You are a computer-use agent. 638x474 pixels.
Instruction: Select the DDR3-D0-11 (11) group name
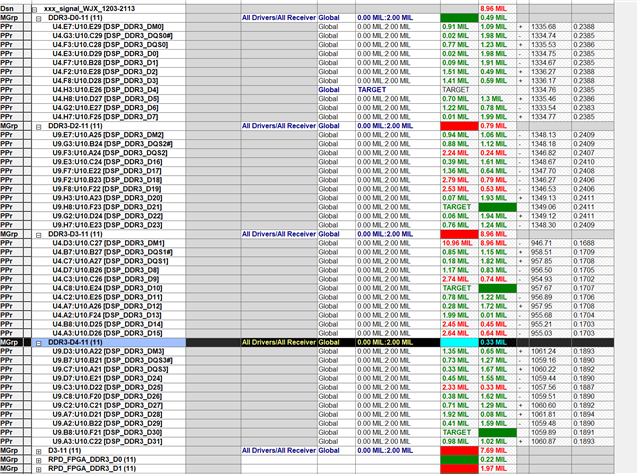point(75,17)
